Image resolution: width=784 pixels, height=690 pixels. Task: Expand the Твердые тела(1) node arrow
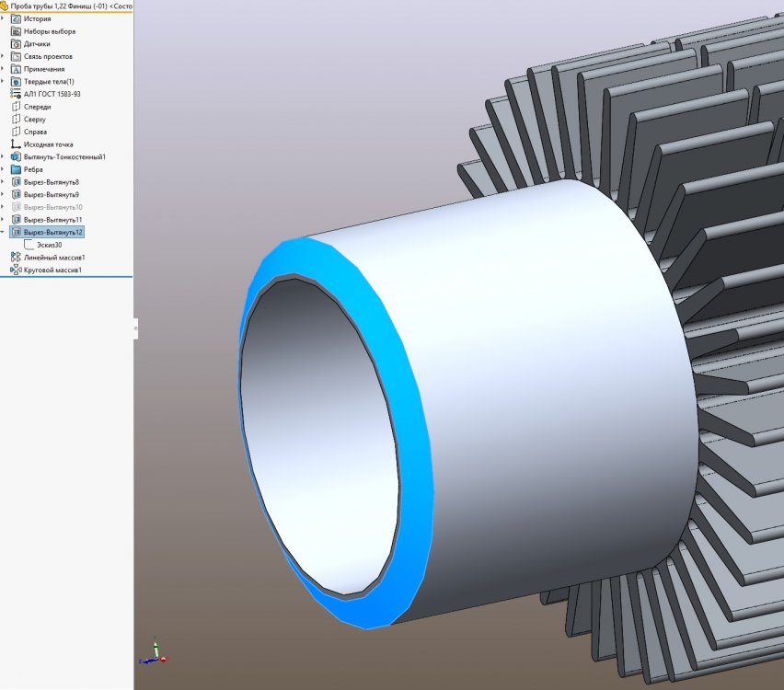[x=3, y=82]
